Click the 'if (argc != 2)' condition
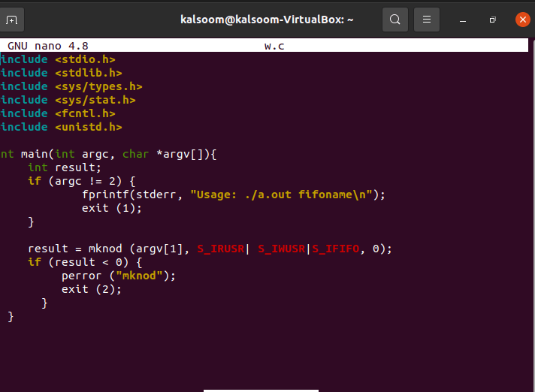 [82, 181]
